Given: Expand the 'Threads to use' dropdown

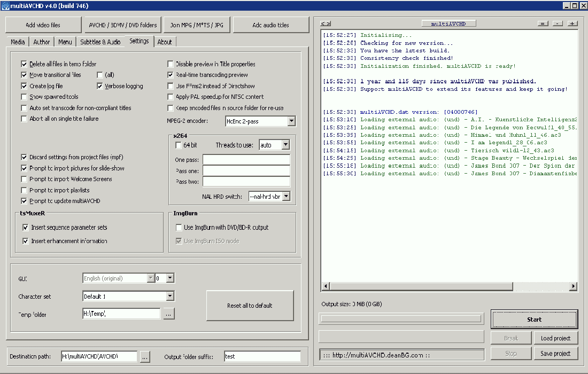Looking at the screenshot, I should (285, 145).
